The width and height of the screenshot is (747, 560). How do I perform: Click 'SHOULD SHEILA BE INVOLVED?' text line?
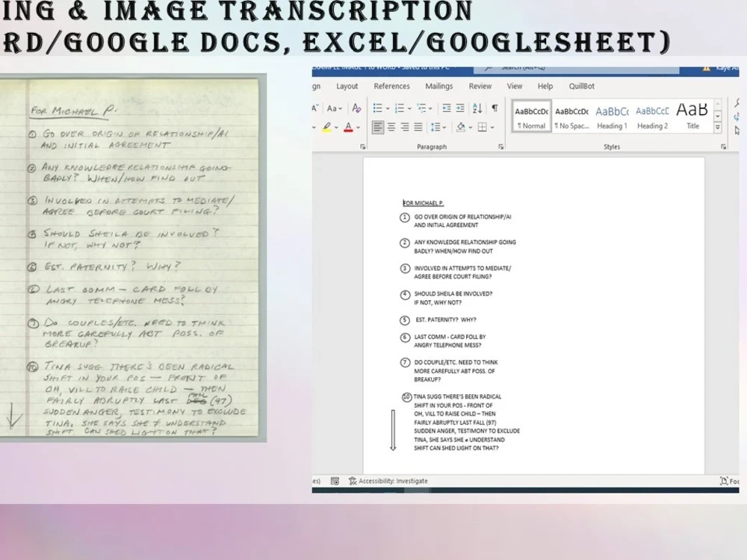click(x=453, y=293)
